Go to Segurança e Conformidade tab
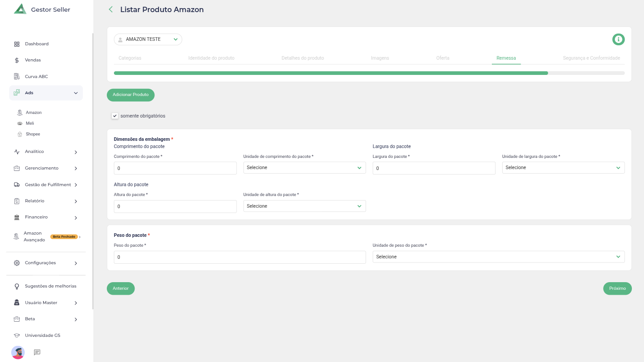This screenshot has width=644, height=362. 591,58
